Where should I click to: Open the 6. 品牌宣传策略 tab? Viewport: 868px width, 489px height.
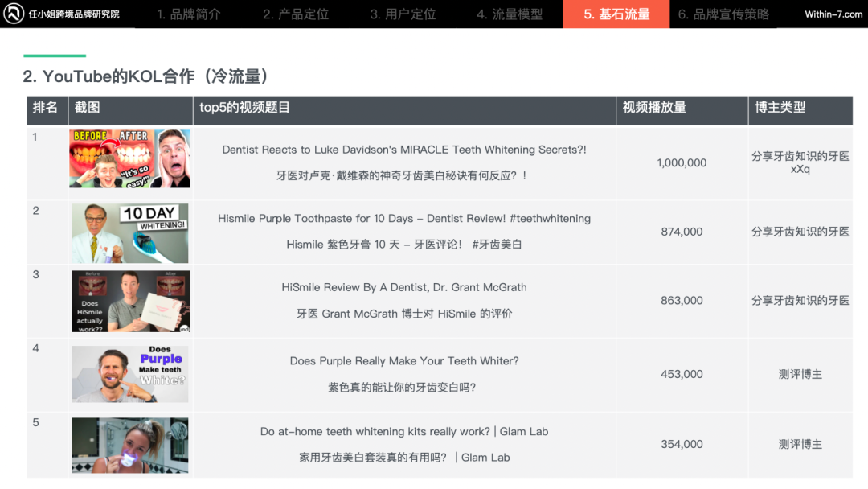click(x=723, y=14)
